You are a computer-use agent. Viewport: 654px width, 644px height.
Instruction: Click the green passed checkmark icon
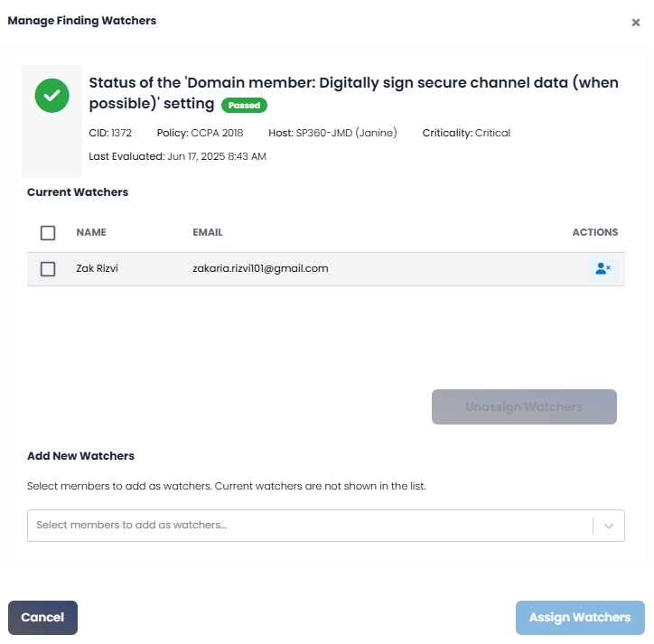(51, 96)
